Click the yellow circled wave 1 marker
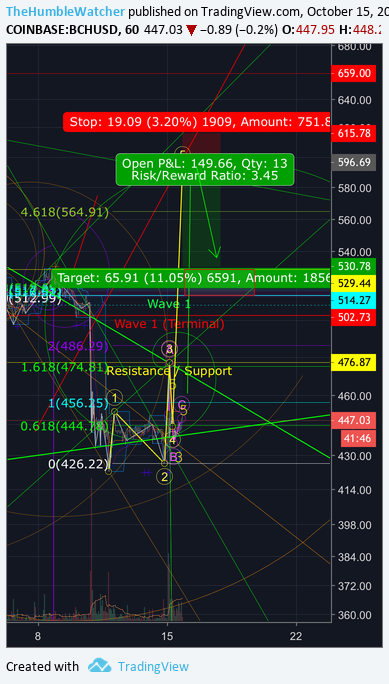The width and height of the screenshot is (389, 684). tap(115, 397)
